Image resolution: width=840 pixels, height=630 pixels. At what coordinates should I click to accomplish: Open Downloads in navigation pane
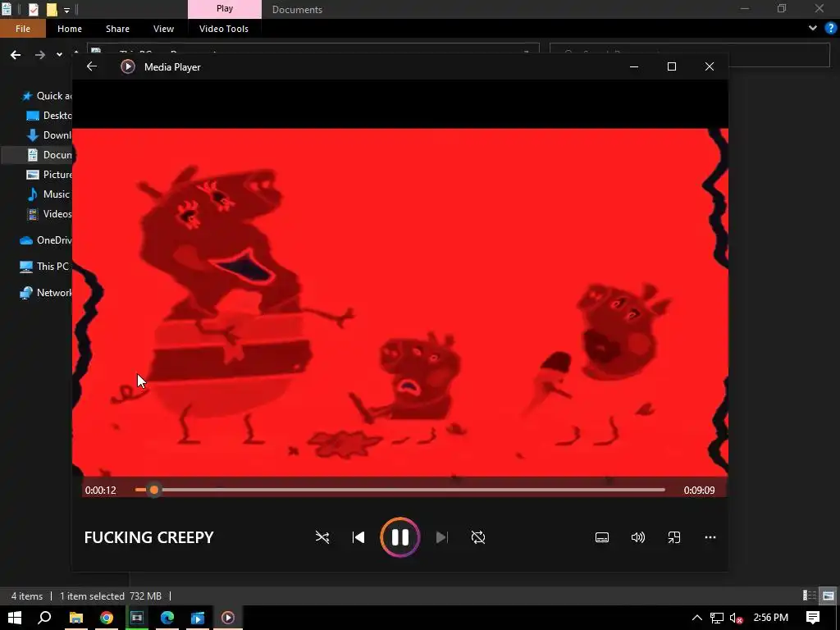coord(49,135)
